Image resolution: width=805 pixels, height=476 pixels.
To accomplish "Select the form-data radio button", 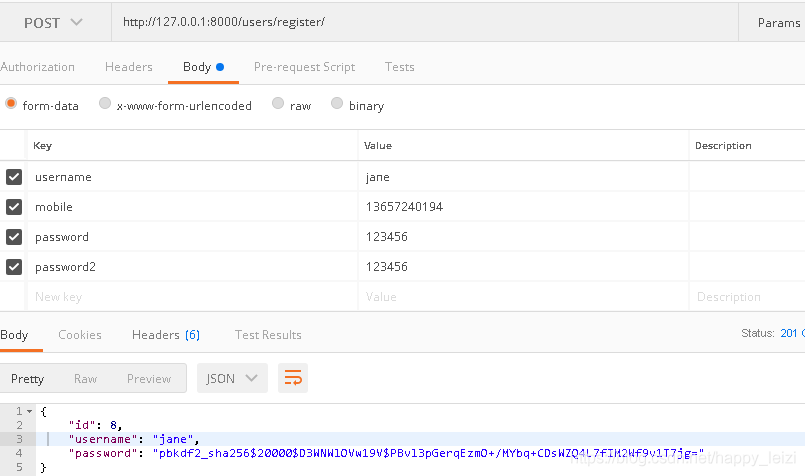I will [11, 104].
